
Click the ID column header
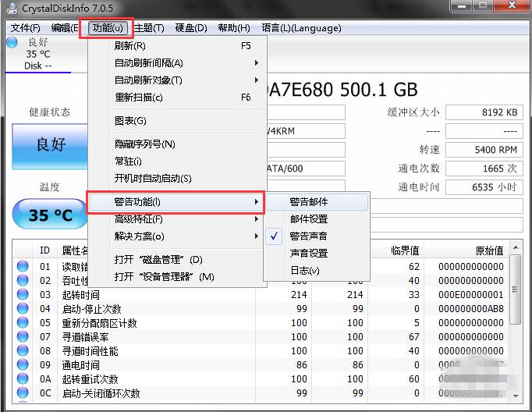click(x=44, y=250)
